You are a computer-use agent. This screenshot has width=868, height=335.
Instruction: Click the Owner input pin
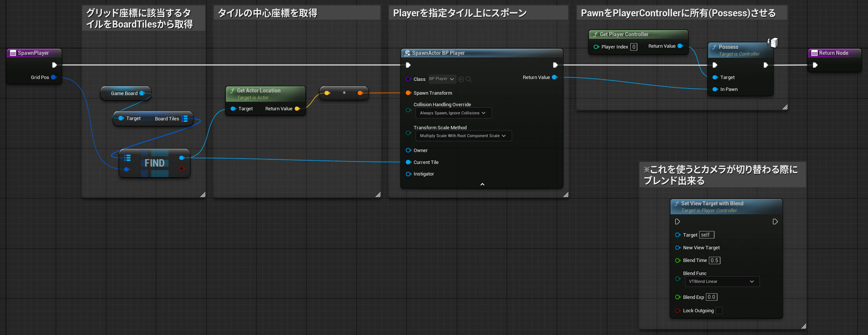click(408, 151)
